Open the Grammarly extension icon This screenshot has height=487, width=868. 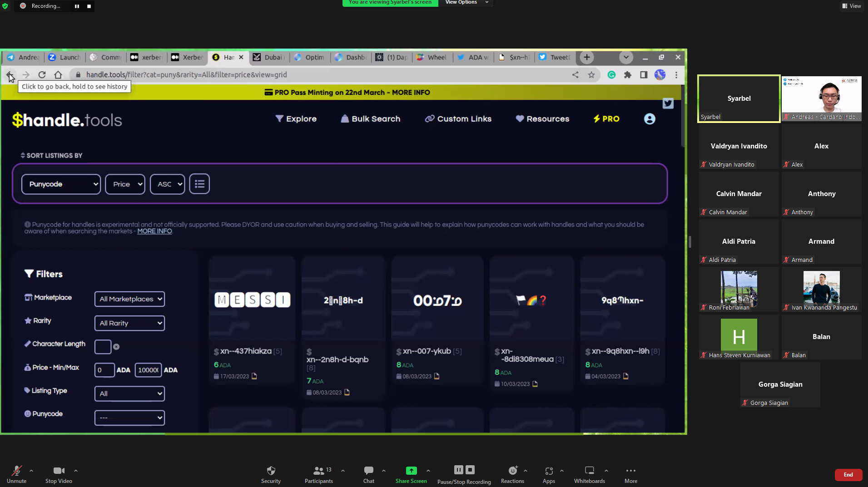pos(612,75)
